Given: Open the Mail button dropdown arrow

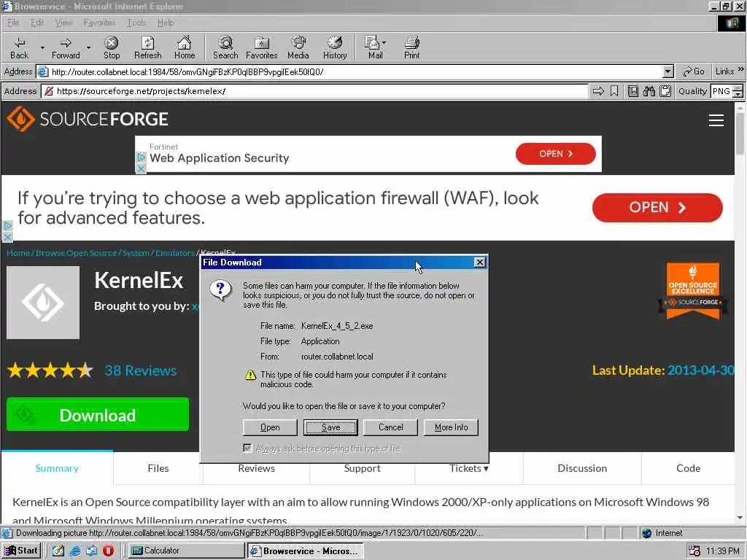Looking at the screenshot, I should 384,42.
